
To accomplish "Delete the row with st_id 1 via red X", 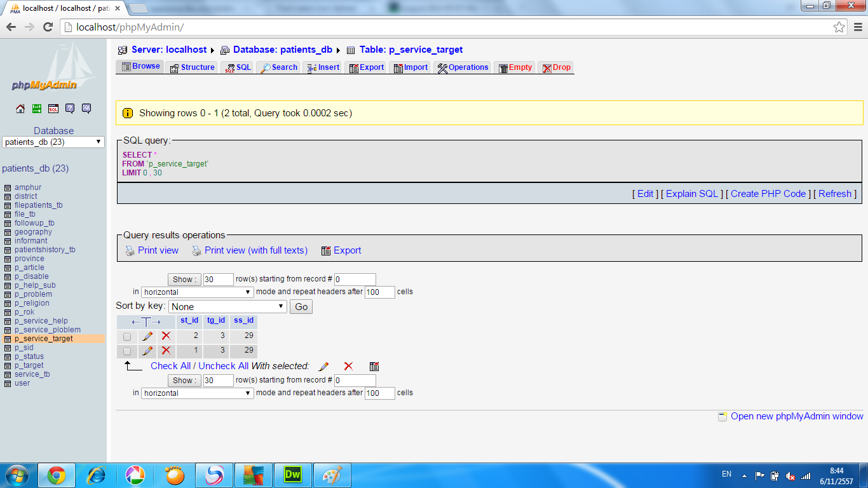I will 166,351.
